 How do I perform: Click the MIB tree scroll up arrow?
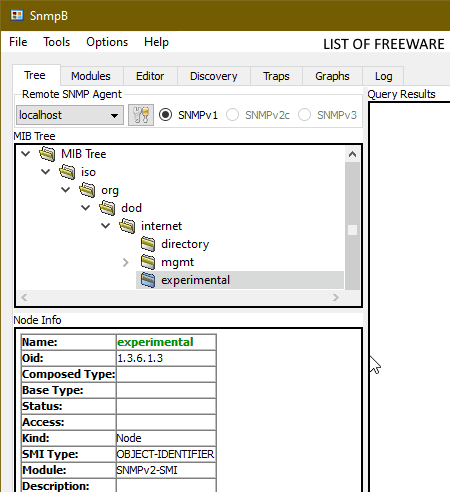pos(352,154)
